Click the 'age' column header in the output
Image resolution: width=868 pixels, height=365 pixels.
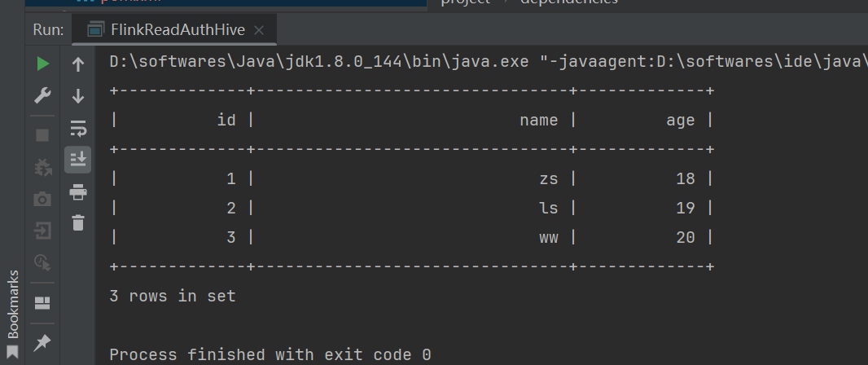pyautogui.click(x=681, y=121)
